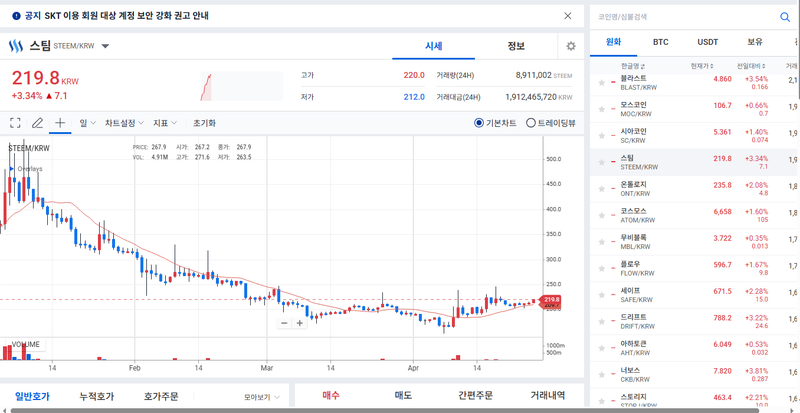The height and width of the screenshot is (413, 800).
Task: Click the fullscreen chart icon
Action: point(15,123)
